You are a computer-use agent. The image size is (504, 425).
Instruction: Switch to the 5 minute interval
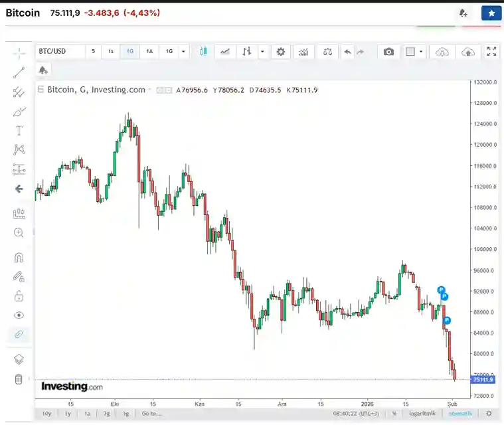click(93, 51)
